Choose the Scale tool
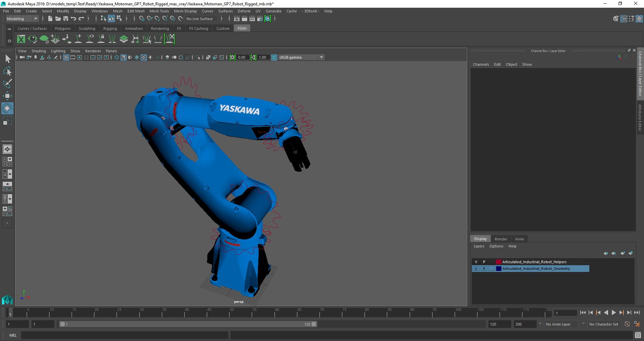 7,121
